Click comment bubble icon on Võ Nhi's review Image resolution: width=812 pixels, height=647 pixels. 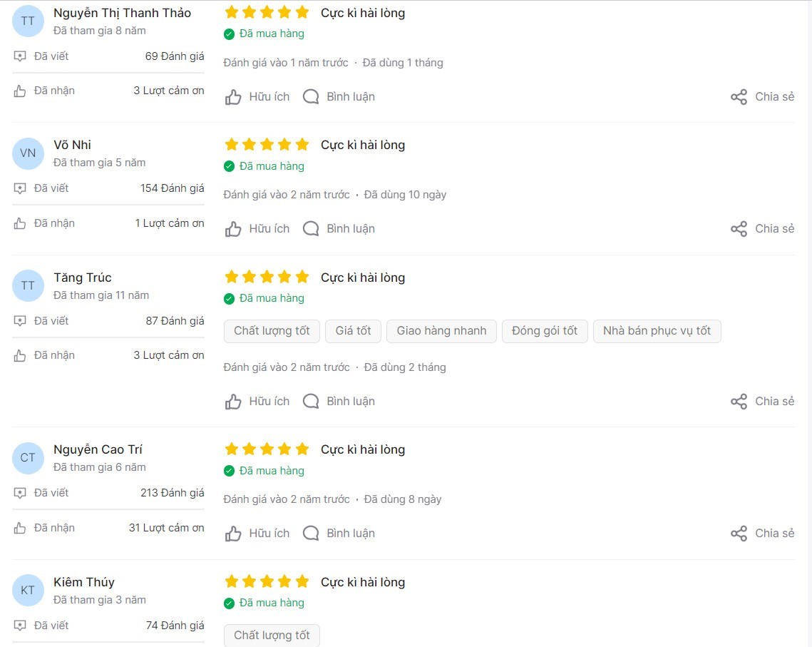[x=311, y=229]
